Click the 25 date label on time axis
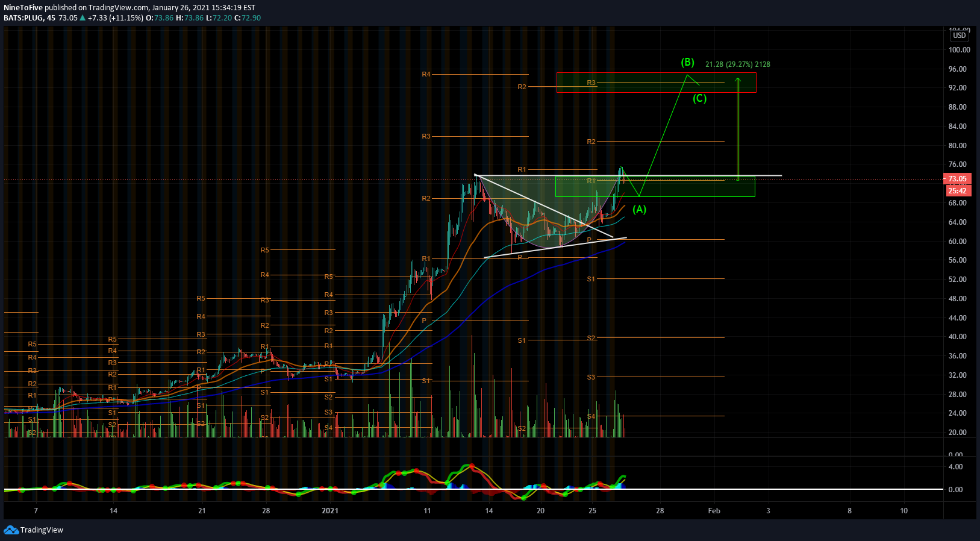This screenshot has width=980, height=541. click(593, 511)
